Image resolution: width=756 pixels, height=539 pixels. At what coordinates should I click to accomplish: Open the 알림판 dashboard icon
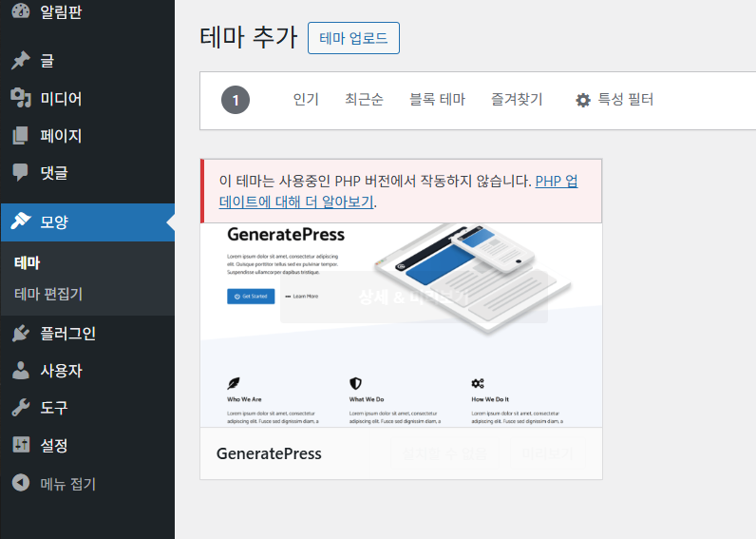(x=20, y=10)
